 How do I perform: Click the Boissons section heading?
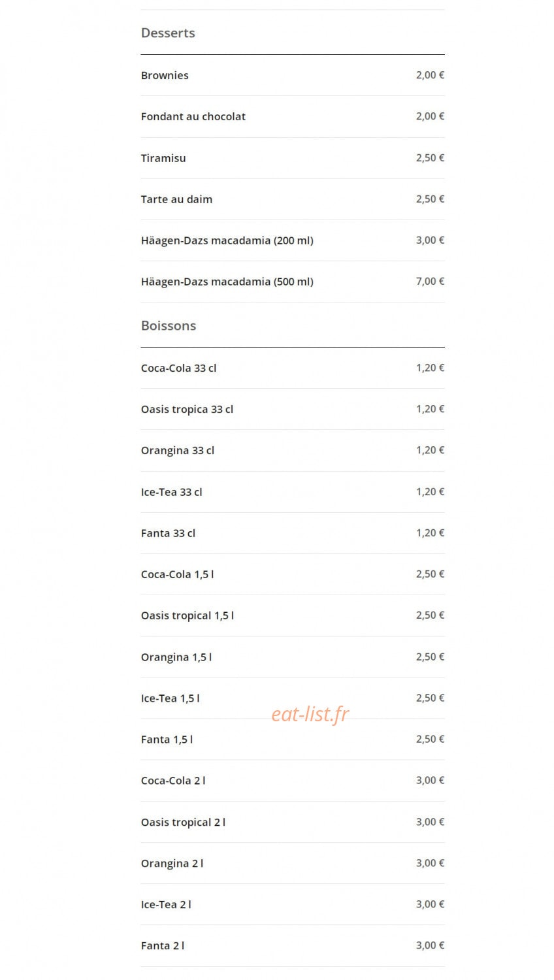tap(169, 325)
